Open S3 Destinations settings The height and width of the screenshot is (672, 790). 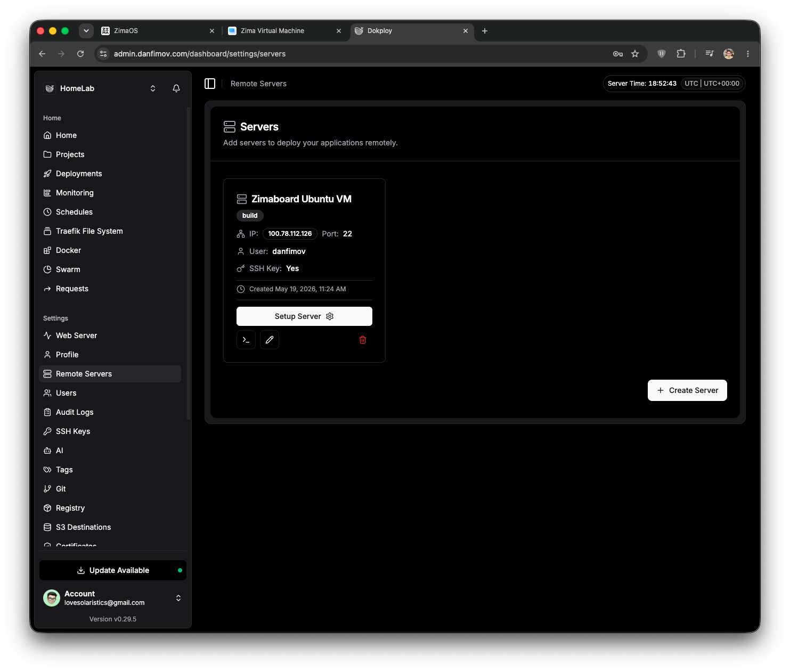(x=110, y=527)
